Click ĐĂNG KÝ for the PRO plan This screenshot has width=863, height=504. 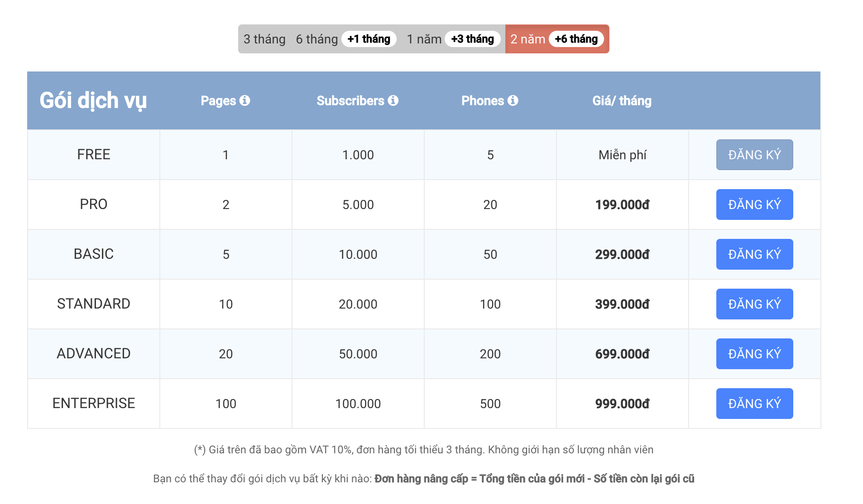click(754, 204)
